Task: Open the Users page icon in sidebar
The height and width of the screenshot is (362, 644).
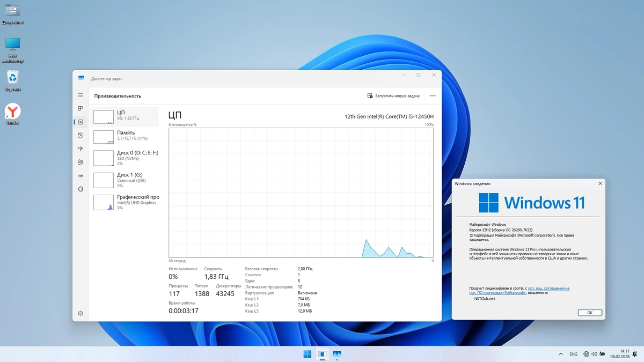Action: (x=80, y=162)
